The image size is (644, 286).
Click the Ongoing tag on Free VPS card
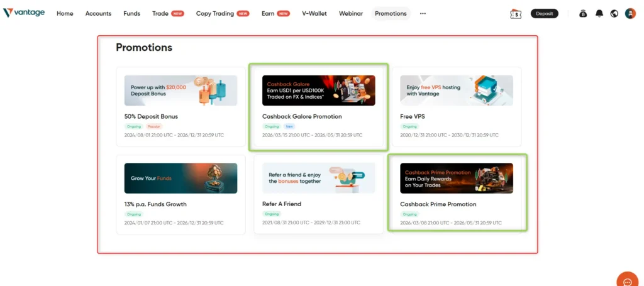pyautogui.click(x=409, y=126)
